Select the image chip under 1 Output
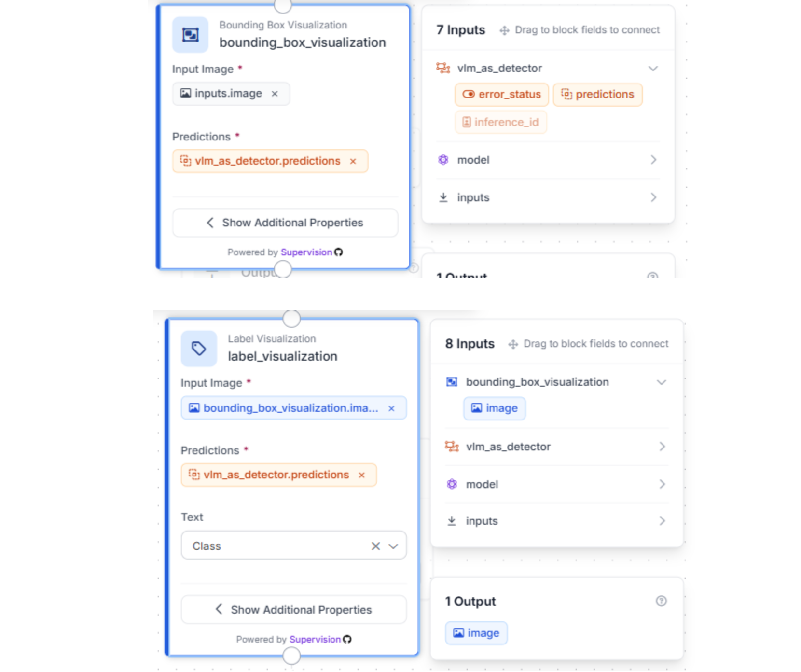This screenshot has height=672, width=801. tap(476, 633)
